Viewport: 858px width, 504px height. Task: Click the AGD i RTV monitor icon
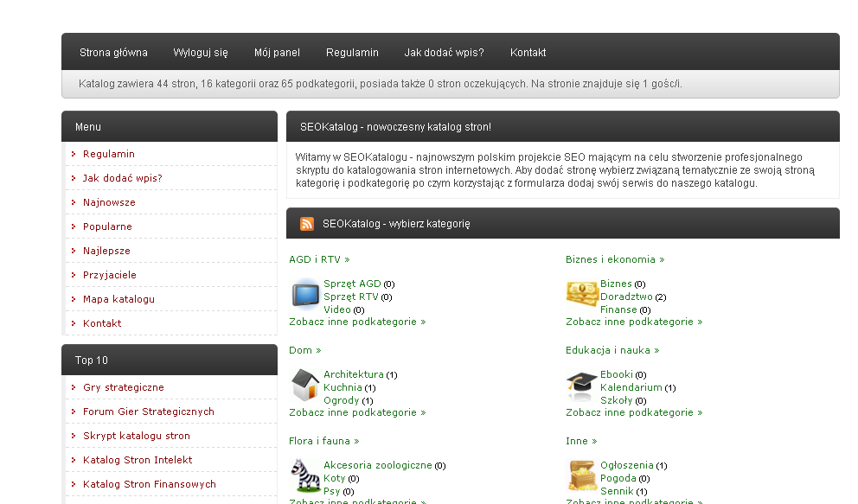(305, 294)
